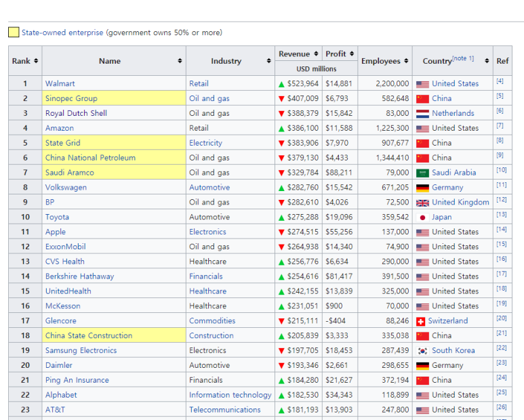
Task: Open the Retail link in Walmart row
Action: [x=199, y=83]
